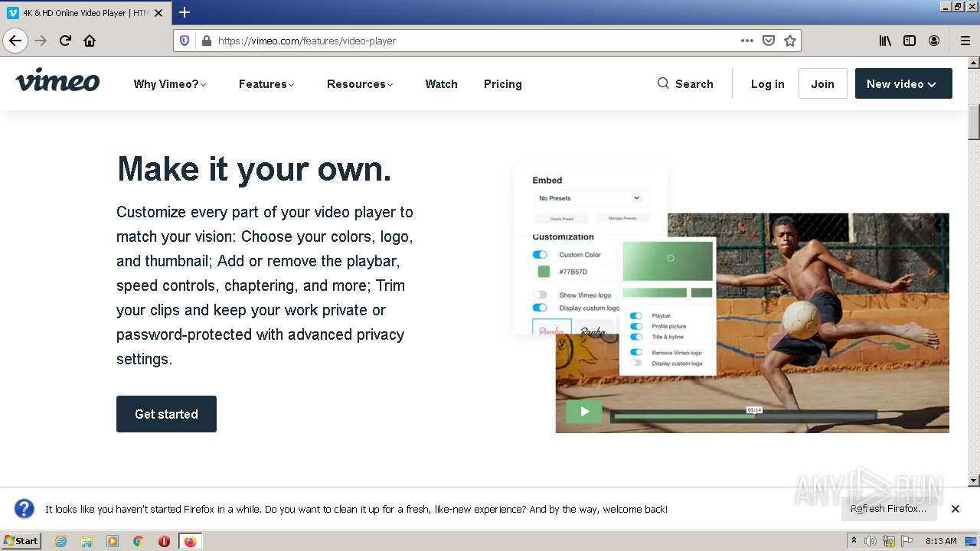980x551 pixels.
Task: Pick a shade in the green gradient picker
Action: [x=668, y=262]
